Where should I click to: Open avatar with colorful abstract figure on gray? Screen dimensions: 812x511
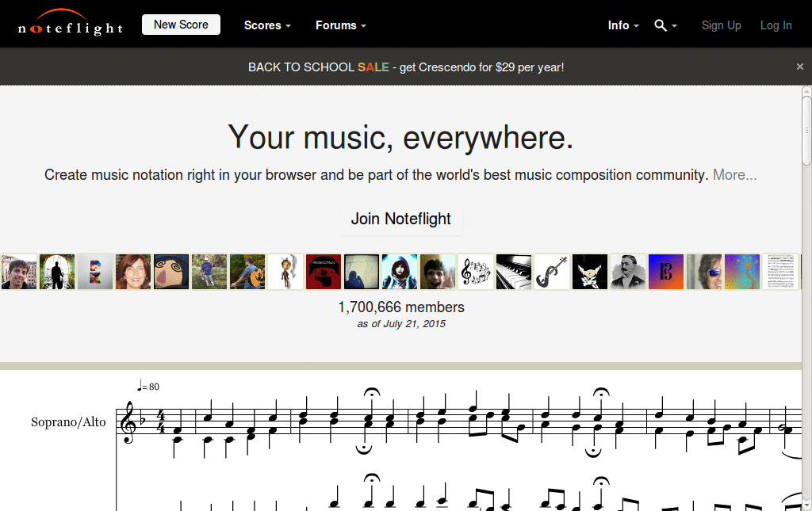pos(95,272)
